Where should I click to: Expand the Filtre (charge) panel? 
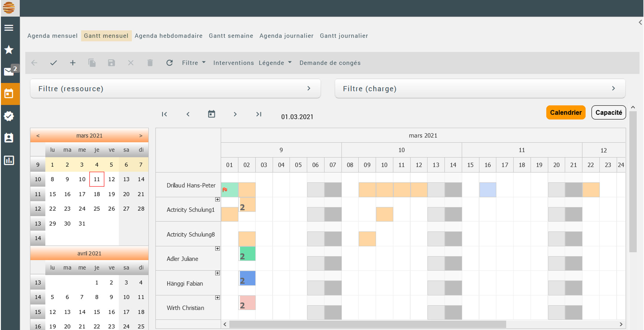[480, 89]
